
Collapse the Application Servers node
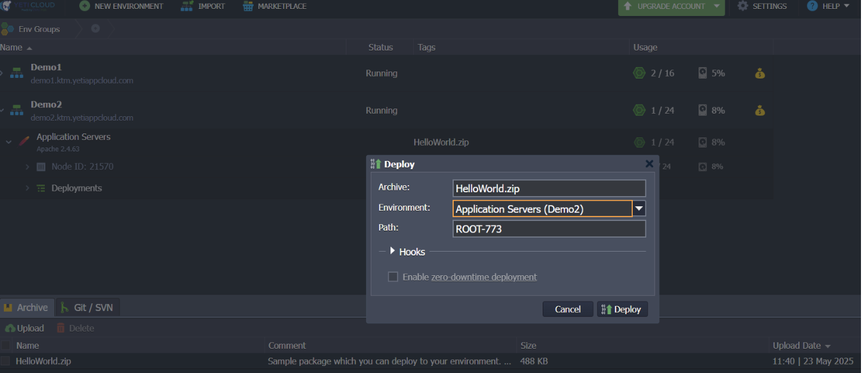click(8, 141)
